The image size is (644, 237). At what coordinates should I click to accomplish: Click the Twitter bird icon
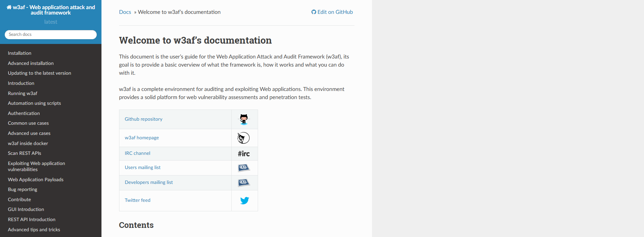coord(245,200)
